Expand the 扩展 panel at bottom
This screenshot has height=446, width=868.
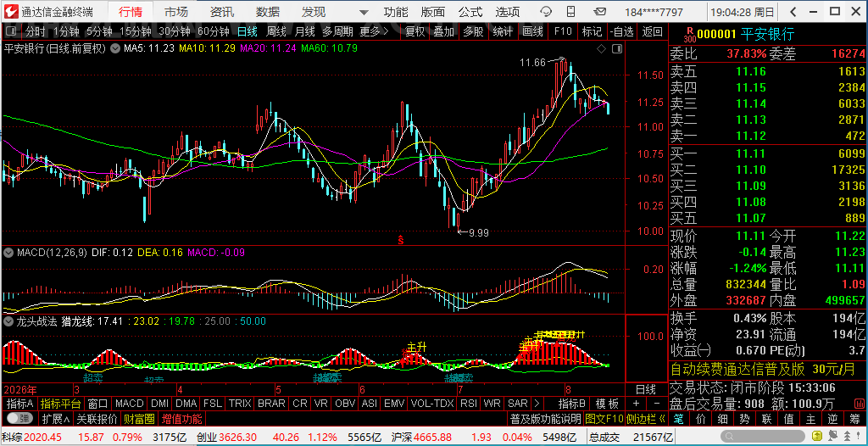click(x=56, y=418)
